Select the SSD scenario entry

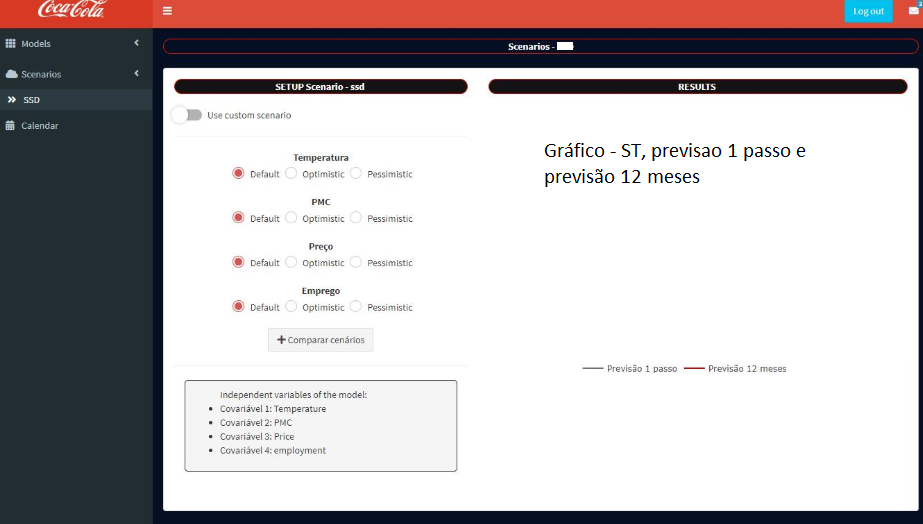(76, 100)
